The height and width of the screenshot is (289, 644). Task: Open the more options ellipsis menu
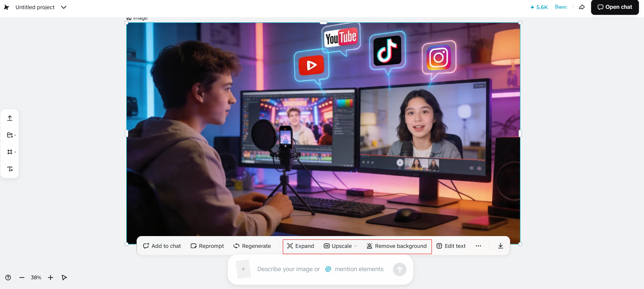click(478, 246)
